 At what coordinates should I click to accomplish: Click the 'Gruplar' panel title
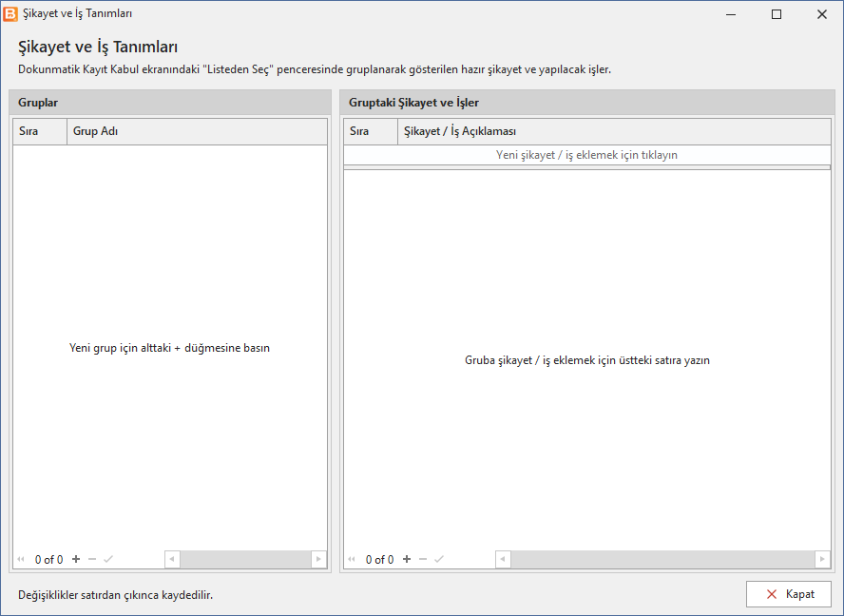(x=38, y=103)
